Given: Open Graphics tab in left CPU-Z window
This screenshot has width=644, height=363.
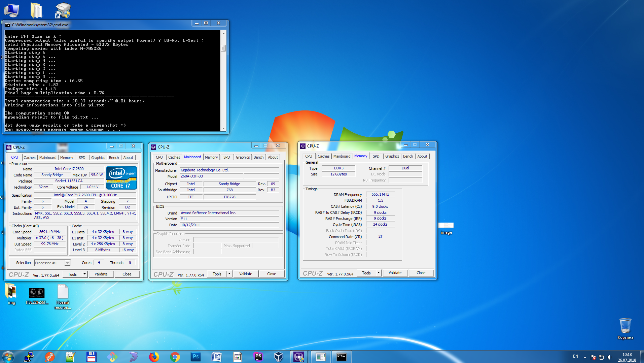Looking at the screenshot, I should coord(98,158).
